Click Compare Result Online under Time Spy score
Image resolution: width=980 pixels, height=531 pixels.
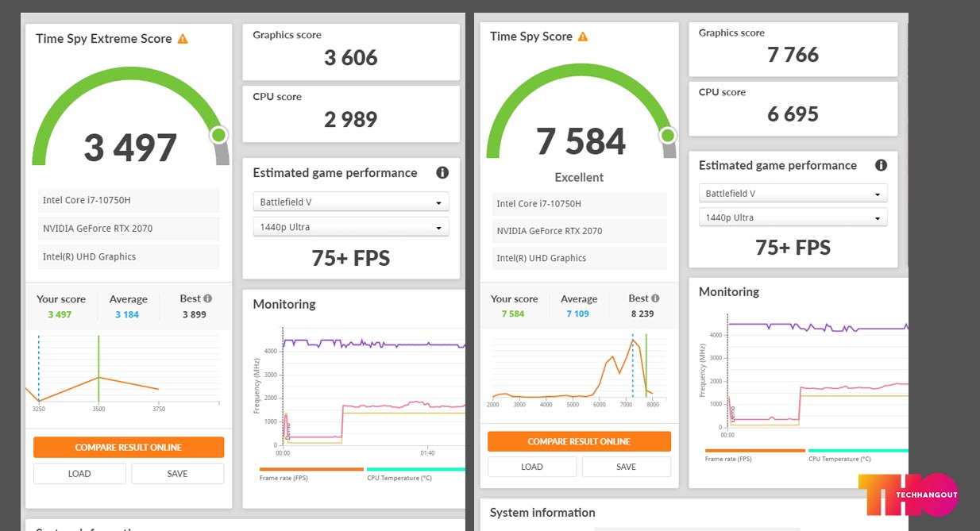click(579, 441)
